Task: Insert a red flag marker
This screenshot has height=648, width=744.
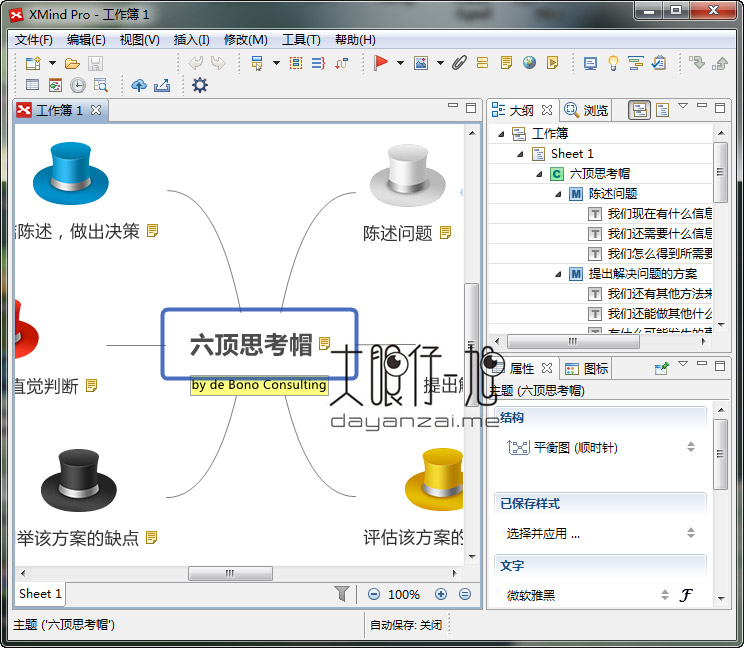Action: (x=381, y=63)
